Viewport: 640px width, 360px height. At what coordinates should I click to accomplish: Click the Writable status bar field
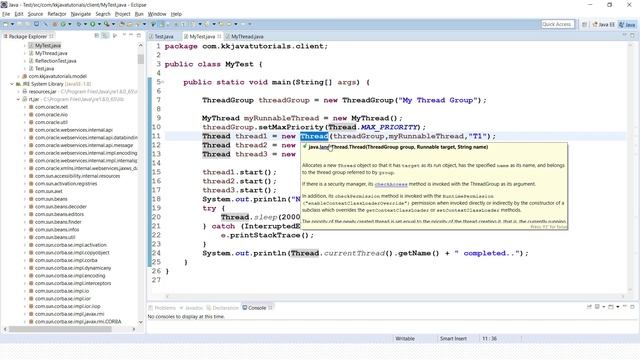click(x=405, y=339)
